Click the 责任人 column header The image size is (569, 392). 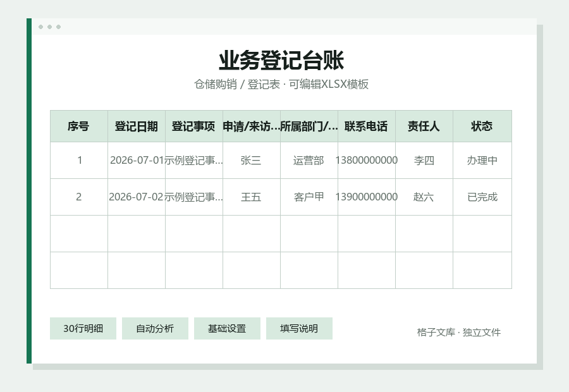coord(424,126)
